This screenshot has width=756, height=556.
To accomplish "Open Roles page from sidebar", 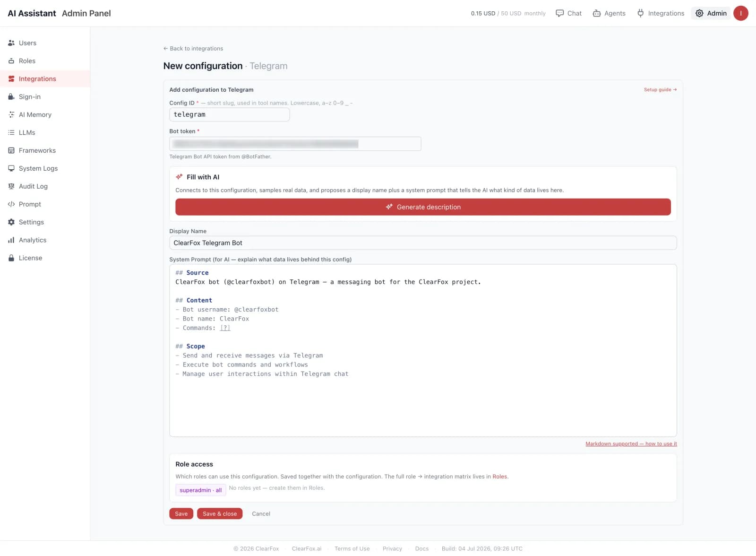I will click(45, 61).
